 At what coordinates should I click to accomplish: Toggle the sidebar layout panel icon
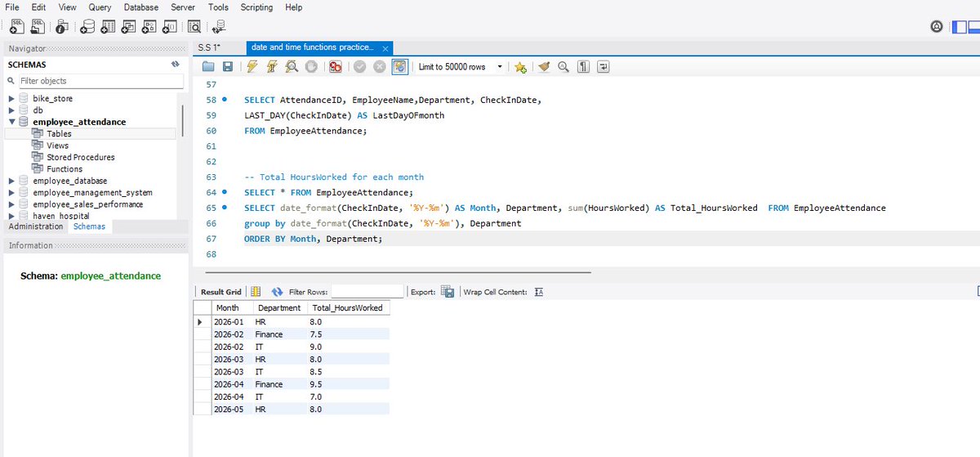[x=959, y=27]
